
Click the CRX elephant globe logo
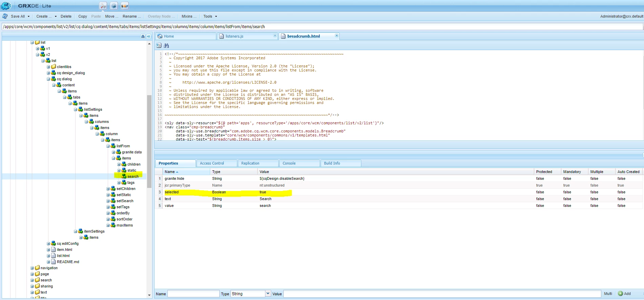pos(6,6)
